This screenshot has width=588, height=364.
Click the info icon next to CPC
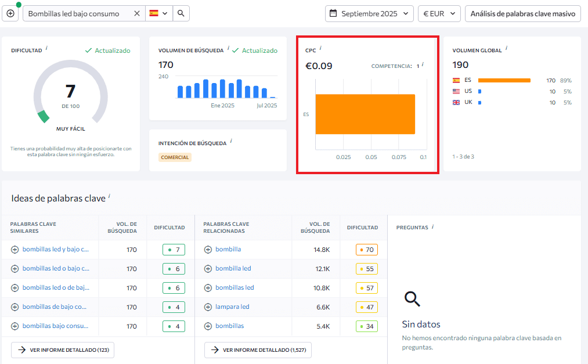(x=320, y=48)
